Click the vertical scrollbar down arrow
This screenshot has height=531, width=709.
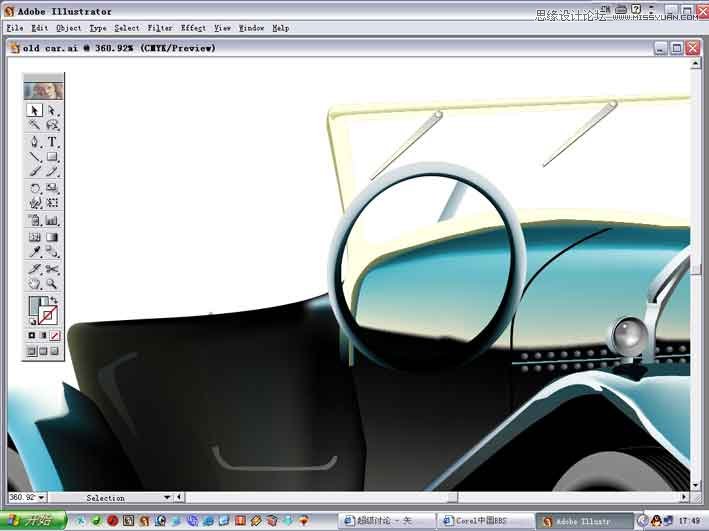(x=695, y=485)
